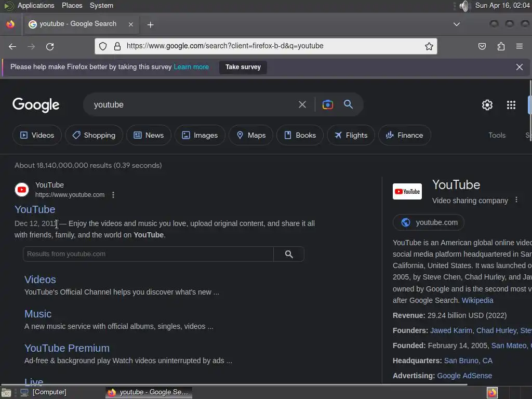Open the San Mateo founded location link
The height and width of the screenshot is (399, 532).
coord(509,345)
